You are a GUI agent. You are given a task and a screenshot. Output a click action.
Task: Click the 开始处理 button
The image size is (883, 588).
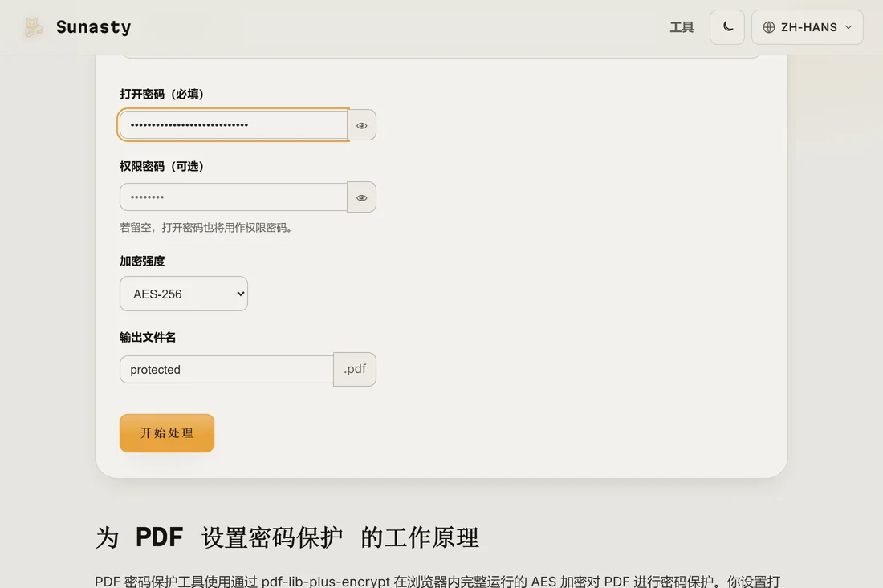coord(167,433)
